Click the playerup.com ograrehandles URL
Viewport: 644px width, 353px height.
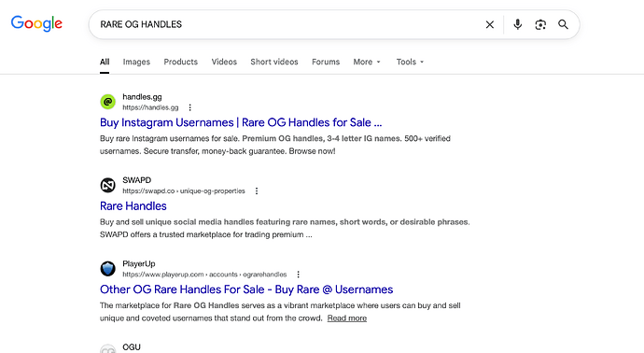click(x=204, y=275)
